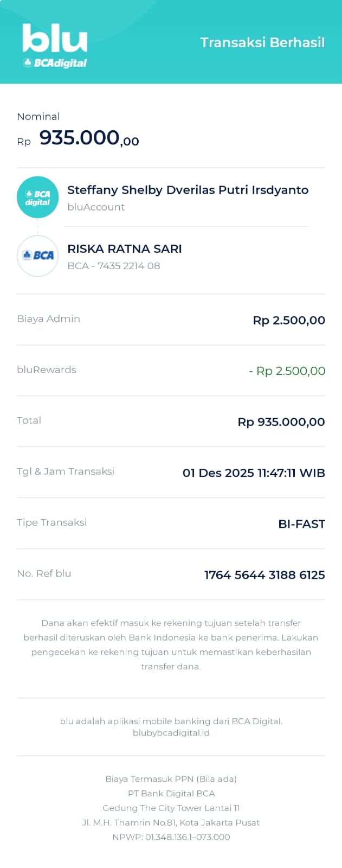Select reference number 1764 5644 3188 6125

[264, 575]
